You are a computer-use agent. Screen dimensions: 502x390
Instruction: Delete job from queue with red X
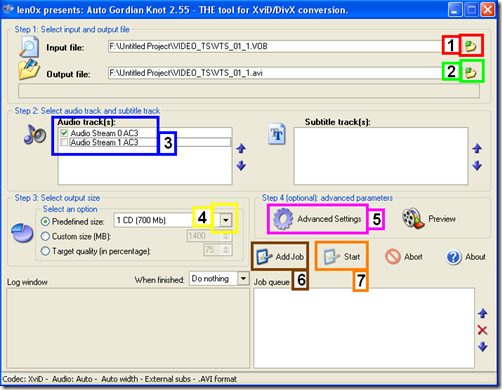click(483, 330)
